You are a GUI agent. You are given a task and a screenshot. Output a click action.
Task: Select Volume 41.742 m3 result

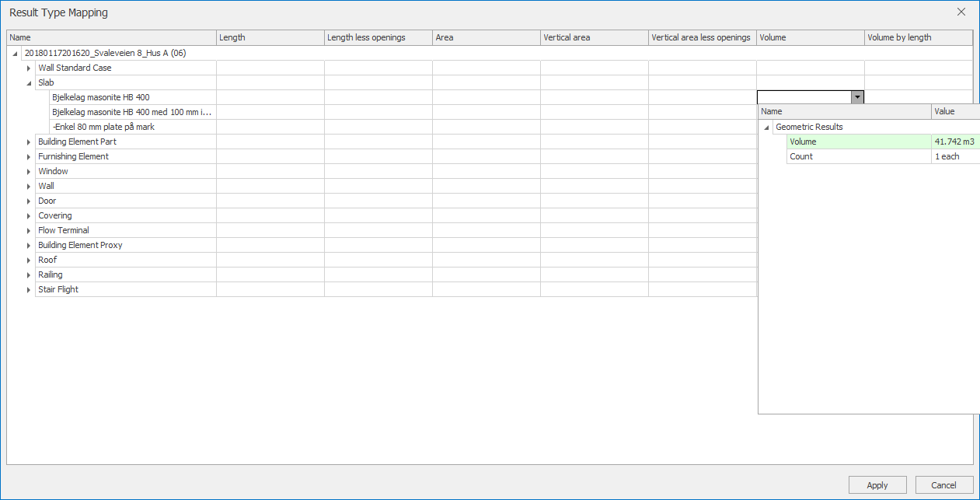coord(859,142)
